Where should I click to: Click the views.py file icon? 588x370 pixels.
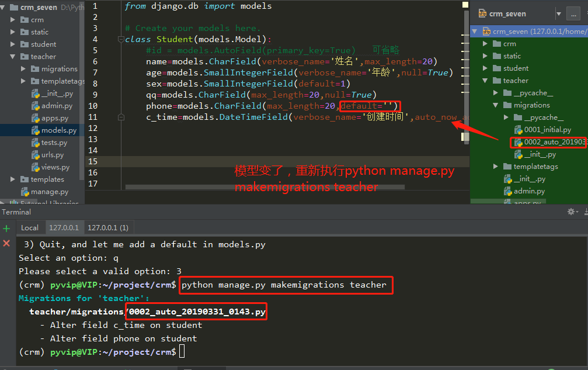coord(35,167)
